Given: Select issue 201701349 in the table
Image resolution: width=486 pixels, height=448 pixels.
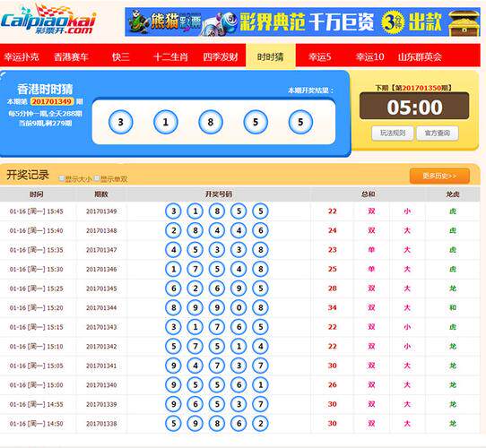Looking at the screenshot, I should click(101, 211).
